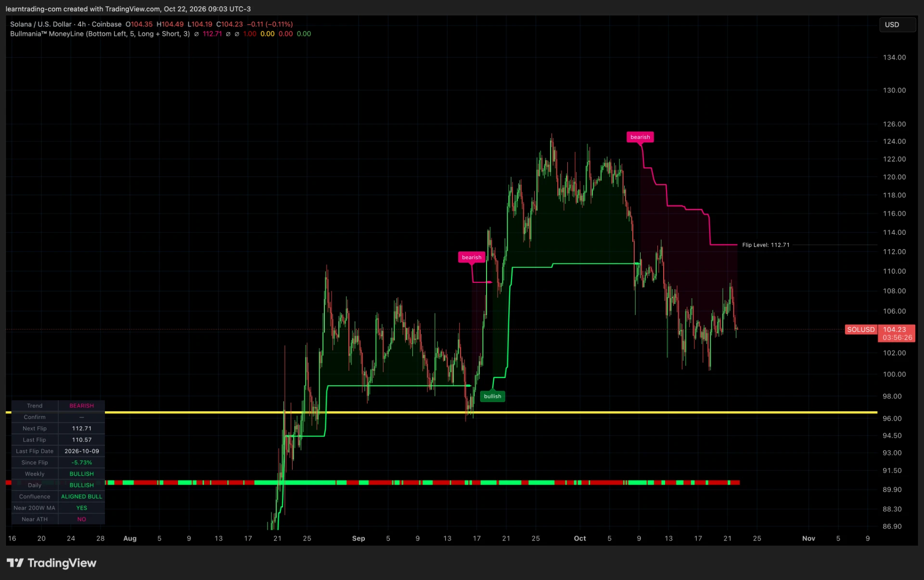Select the bearish label near Sep 17

(x=472, y=257)
